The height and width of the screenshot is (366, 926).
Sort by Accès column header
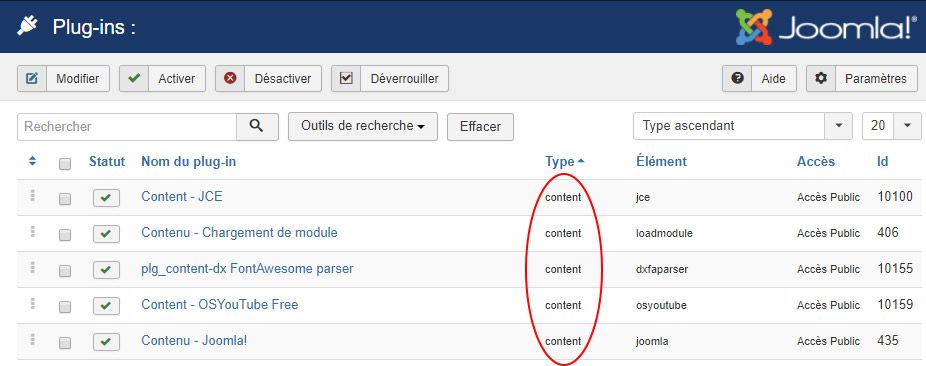(816, 161)
